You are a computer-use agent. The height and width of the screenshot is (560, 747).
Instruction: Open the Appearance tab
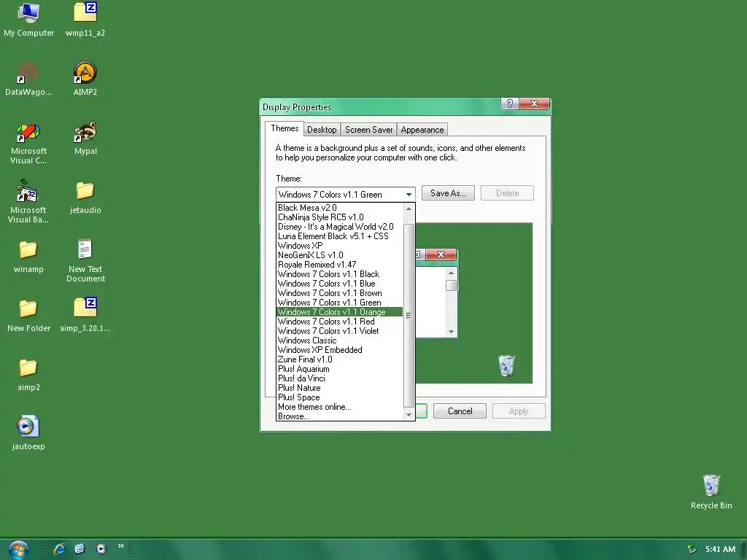422,130
